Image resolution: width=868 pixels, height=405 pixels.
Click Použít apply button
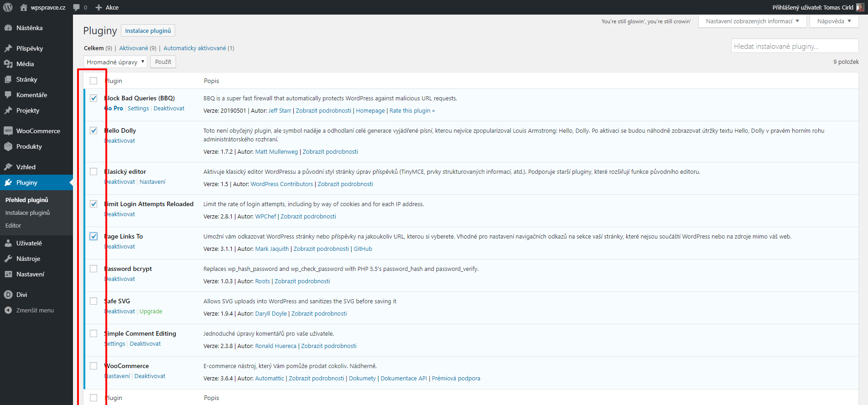click(x=163, y=62)
